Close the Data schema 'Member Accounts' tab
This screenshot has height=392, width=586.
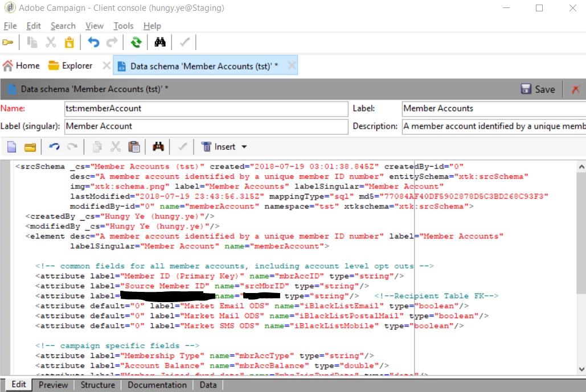tap(292, 65)
